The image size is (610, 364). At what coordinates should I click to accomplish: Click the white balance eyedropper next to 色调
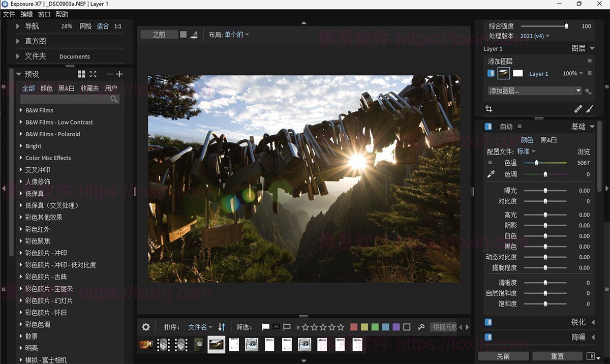click(491, 173)
